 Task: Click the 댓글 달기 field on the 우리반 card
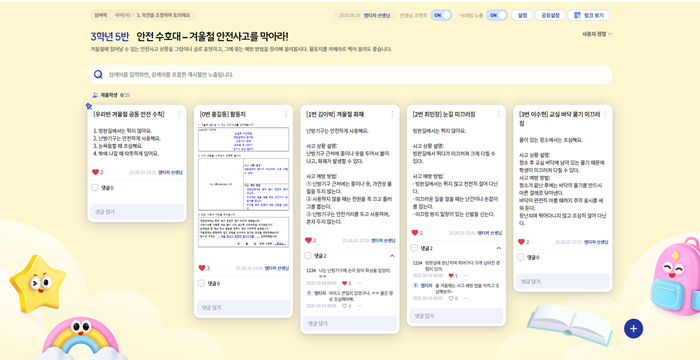pyautogui.click(x=137, y=212)
